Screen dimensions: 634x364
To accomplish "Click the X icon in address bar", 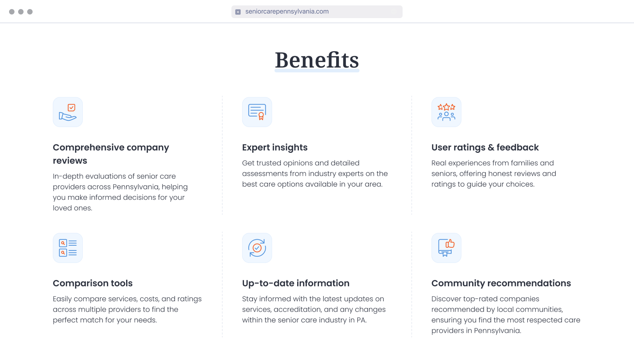I will [x=238, y=12].
